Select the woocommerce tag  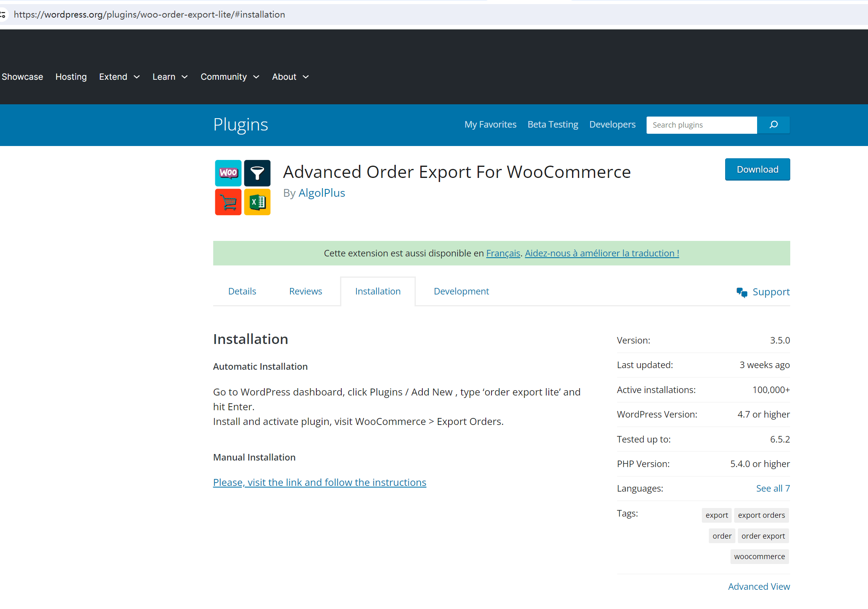click(x=760, y=556)
